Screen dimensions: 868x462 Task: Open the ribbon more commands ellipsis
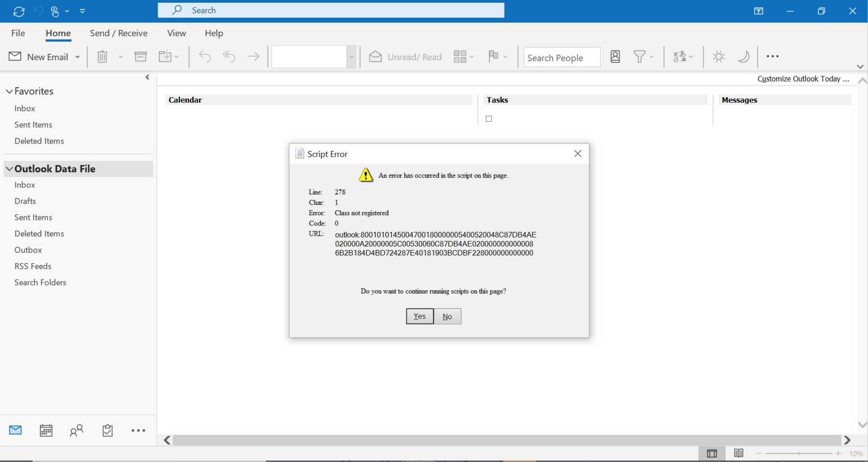pyautogui.click(x=773, y=57)
